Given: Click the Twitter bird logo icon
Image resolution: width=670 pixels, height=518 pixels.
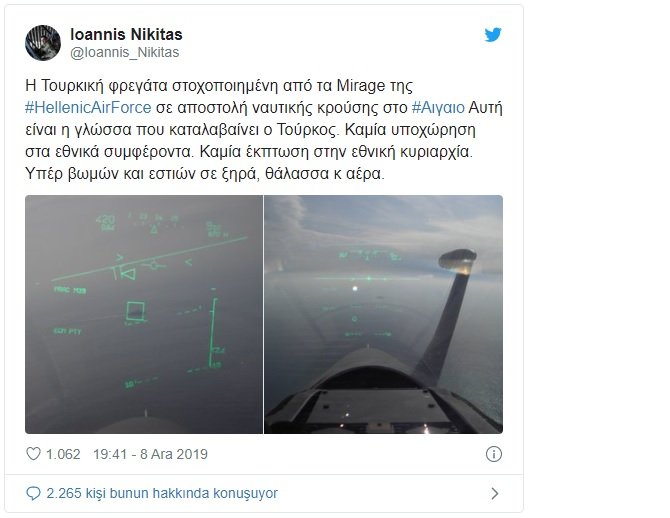Looking at the screenshot, I should point(493,35).
